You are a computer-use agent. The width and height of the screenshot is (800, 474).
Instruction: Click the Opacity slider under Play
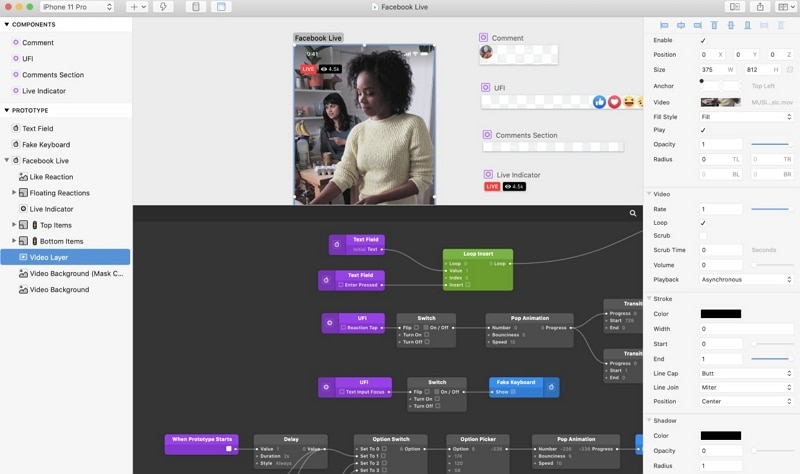pyautogui.click(x=771, y=144)
